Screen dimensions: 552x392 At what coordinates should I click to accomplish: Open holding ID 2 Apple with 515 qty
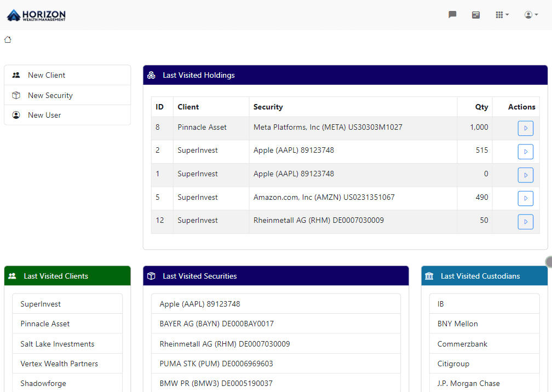click(525, 152)
